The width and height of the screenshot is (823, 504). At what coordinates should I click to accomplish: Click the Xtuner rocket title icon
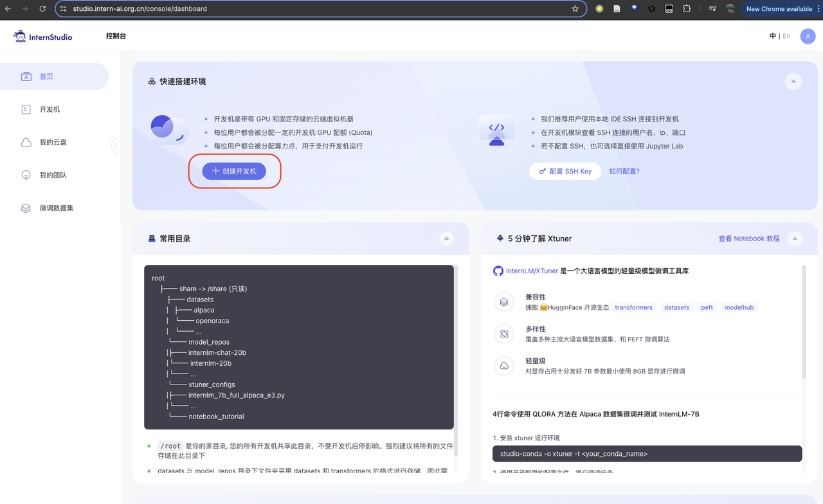[500, 238]
